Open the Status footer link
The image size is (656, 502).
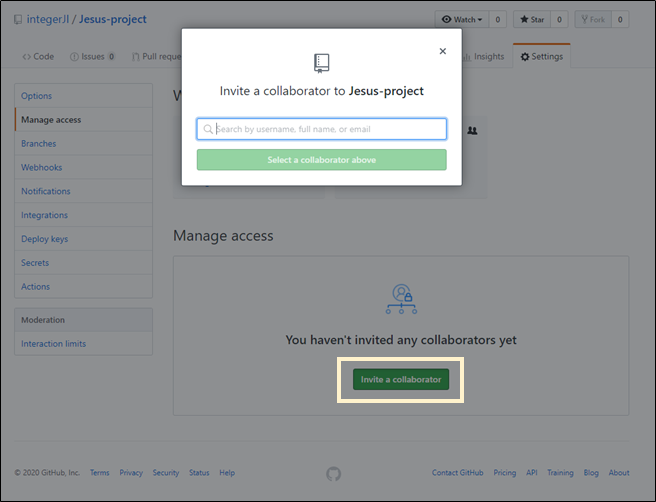pyautogui.click(x=199, y=473)
